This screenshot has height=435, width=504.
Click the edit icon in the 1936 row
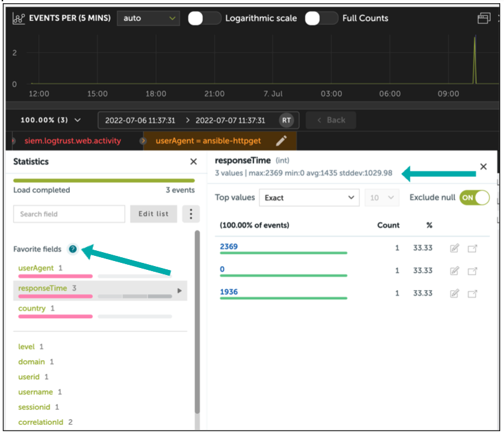[x=454, y=293]
